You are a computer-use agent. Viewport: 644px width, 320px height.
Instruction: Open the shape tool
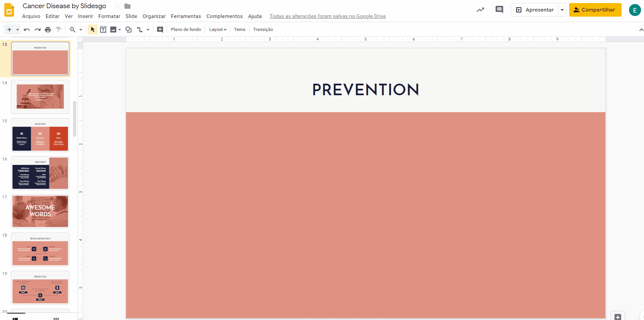[x=129, y=30]
